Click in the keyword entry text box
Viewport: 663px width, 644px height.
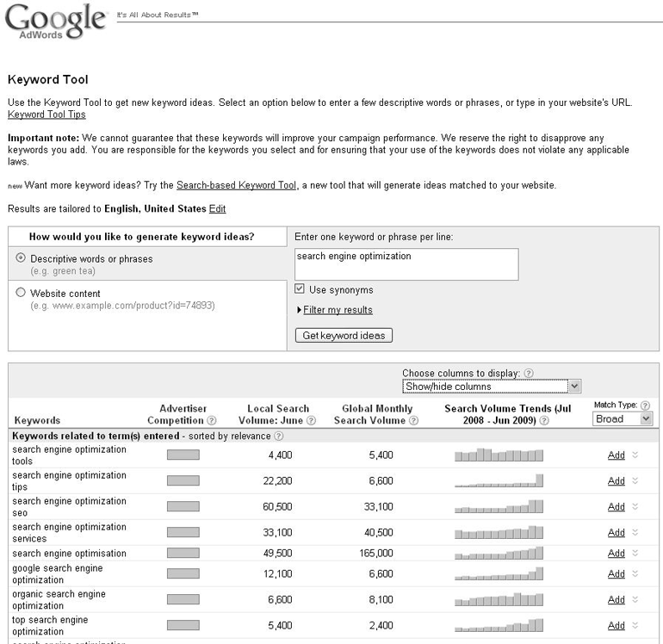coord(406,264)
